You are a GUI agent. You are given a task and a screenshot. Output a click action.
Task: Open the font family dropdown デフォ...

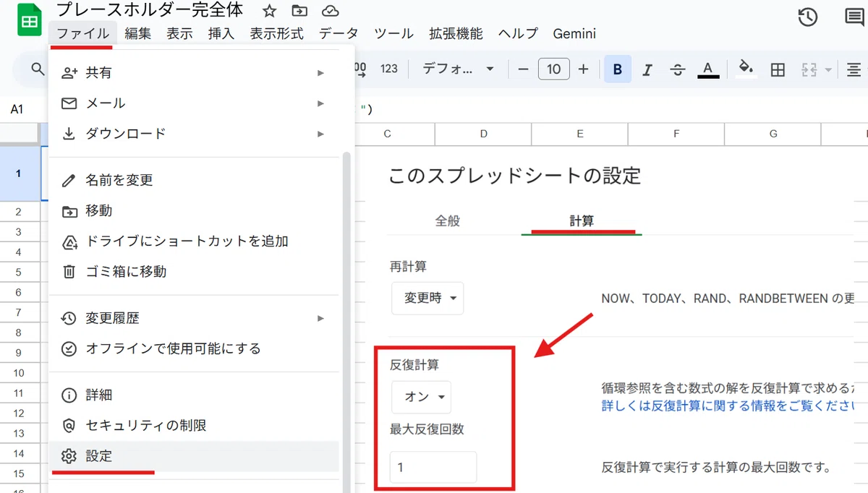click(x=458, y=69)
